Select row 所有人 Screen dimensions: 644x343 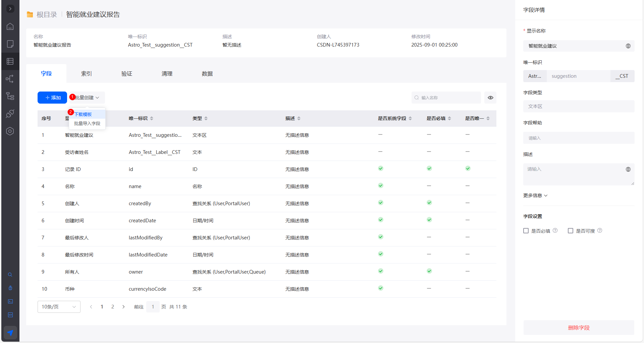(x=267, y=272)
